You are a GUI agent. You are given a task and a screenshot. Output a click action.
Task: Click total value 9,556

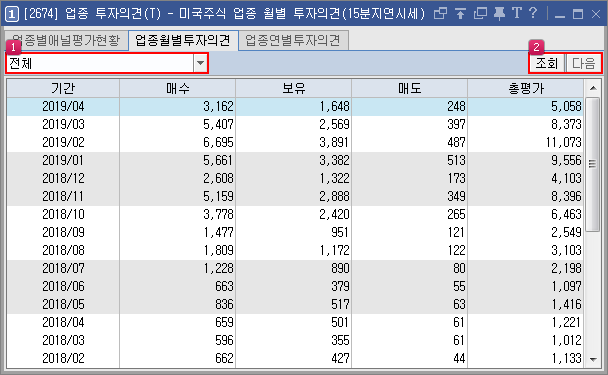click(567, 161)
